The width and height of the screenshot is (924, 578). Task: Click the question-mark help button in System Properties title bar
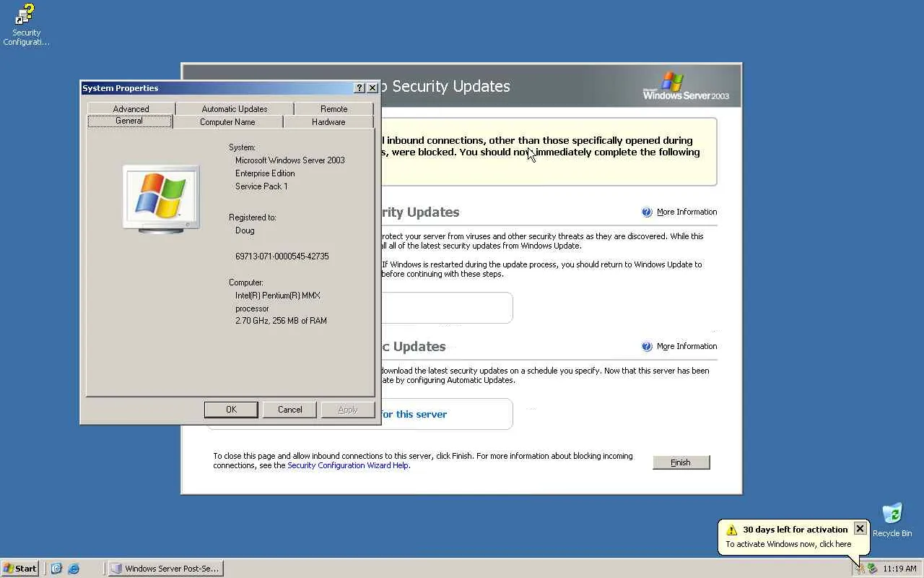pyautogui.click(x=359, y=88)
